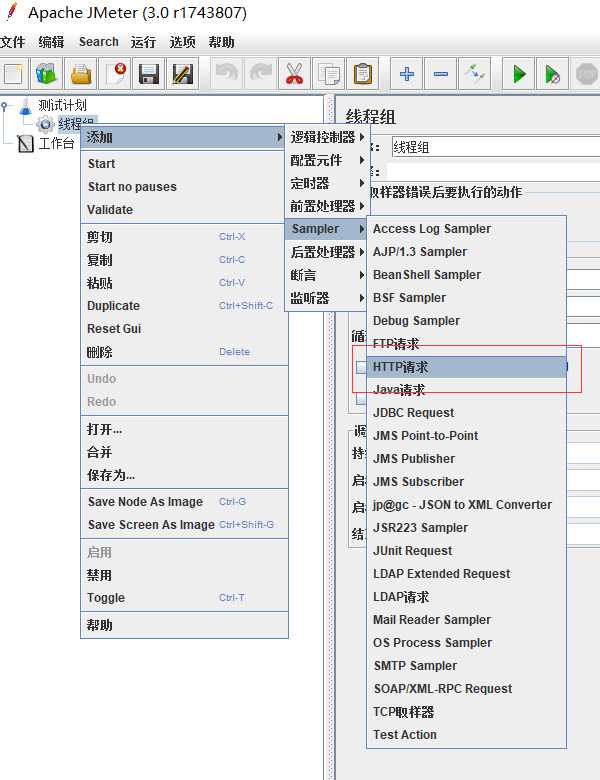This screenshot has height=780, width=600.
Task: Select Debug Sampler entry
Action: pos(467,321)
